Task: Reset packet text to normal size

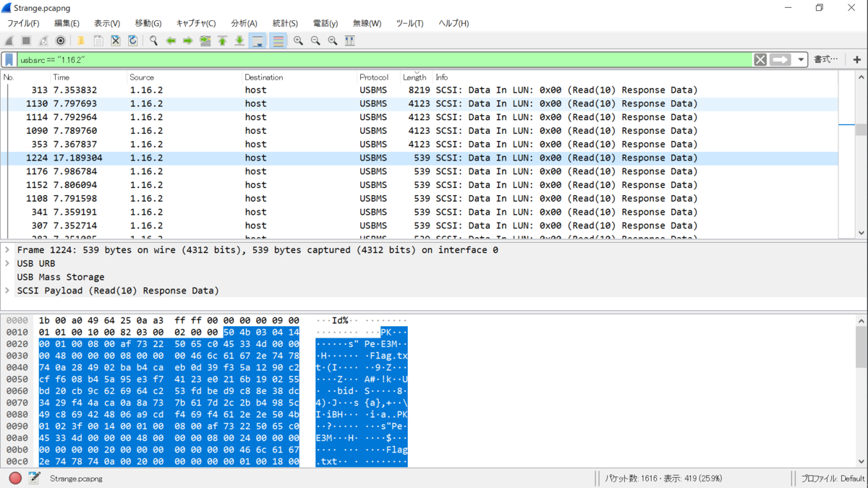Action: click(333, 41)
